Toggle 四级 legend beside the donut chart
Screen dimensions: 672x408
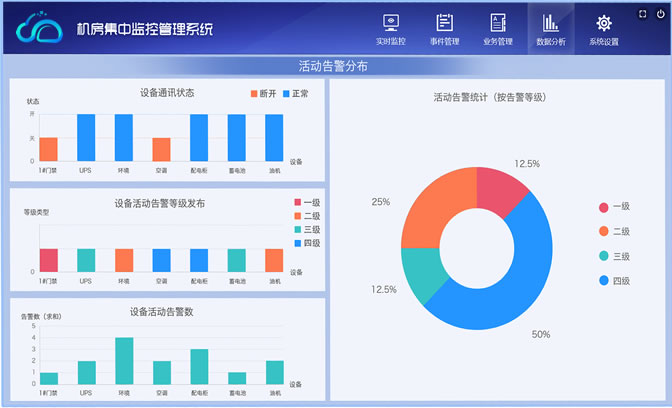coord(614,281)
